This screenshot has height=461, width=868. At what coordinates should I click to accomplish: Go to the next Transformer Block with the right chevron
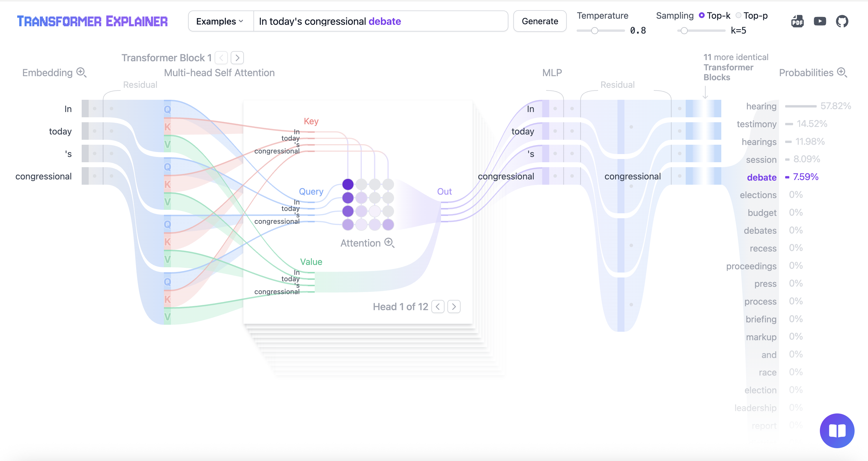tap(237, 58)
